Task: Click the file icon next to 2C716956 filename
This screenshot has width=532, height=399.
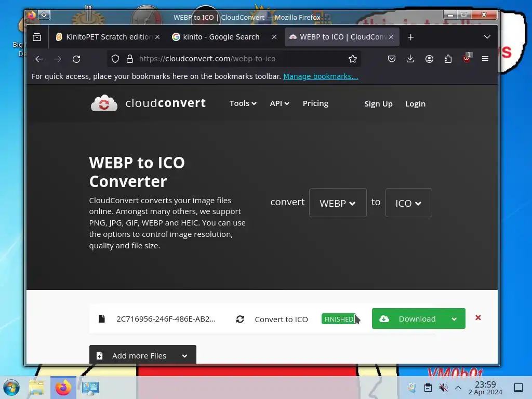Action: pos(101,318)
